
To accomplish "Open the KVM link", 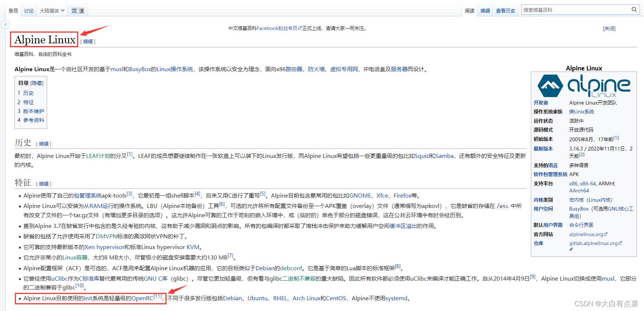I will point(193,247).
